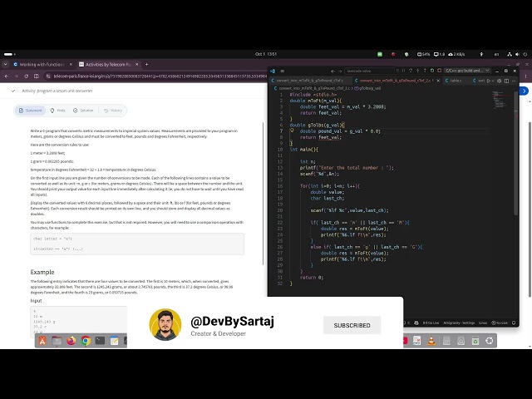The image size is (532, 399).
Task: Close the cToF_2.c editor tab
Action: pos(438,81)
